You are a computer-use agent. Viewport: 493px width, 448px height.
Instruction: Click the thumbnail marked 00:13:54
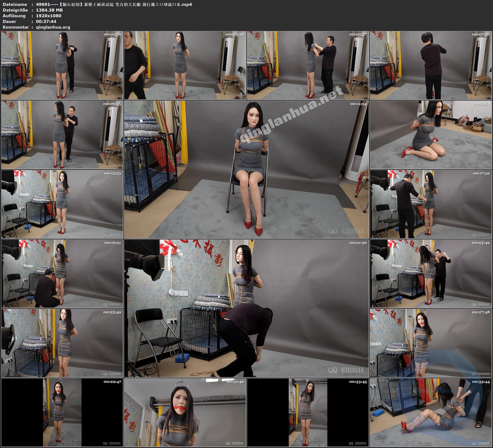[x=431, y=135]
